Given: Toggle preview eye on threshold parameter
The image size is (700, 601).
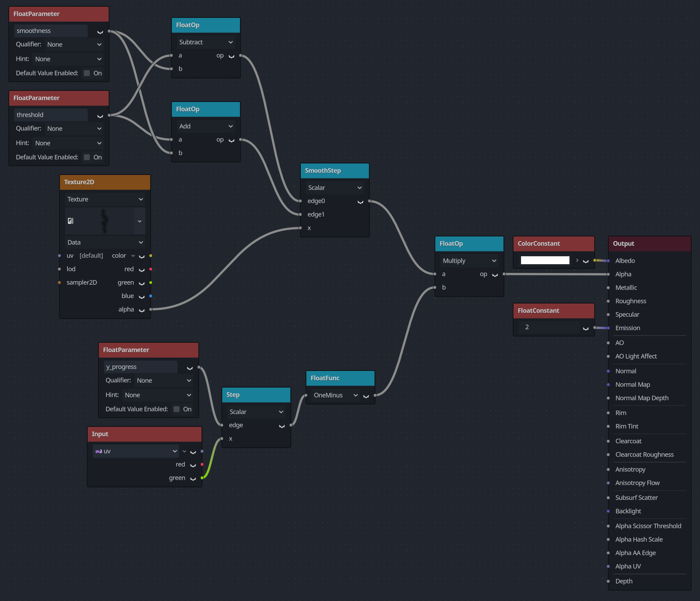Looking at the screenshot, I should 100,115.
